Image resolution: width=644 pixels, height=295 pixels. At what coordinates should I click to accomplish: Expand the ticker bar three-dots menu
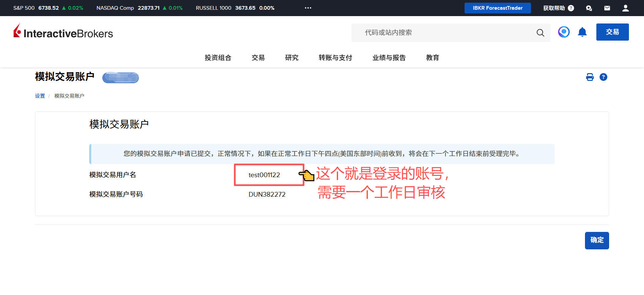[308, 8]
